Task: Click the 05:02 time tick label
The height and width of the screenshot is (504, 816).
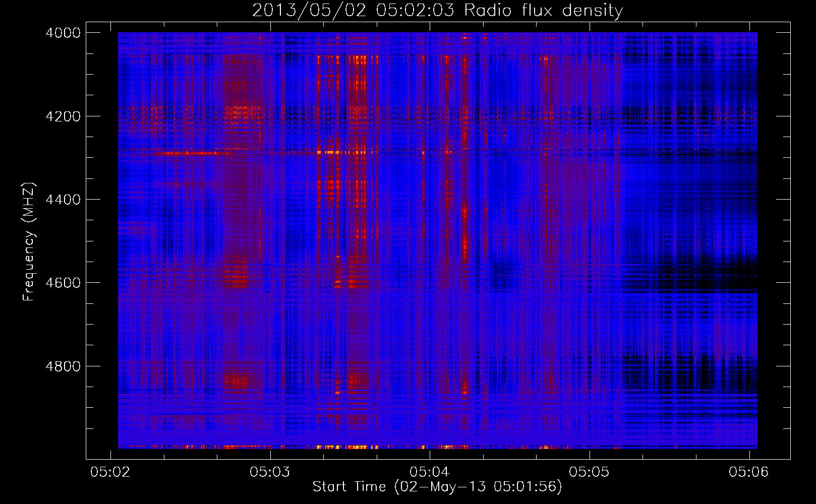Action: pos(110,472)
